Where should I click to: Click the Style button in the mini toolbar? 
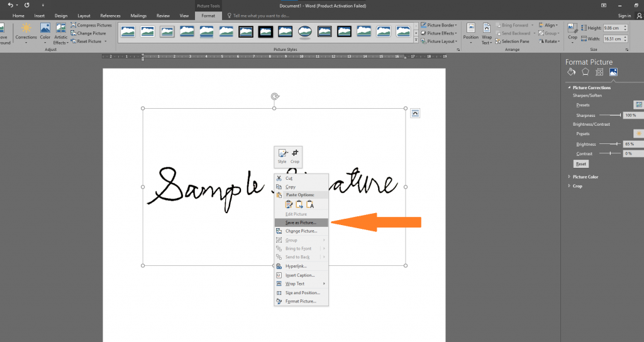click(x=282, y=155)
